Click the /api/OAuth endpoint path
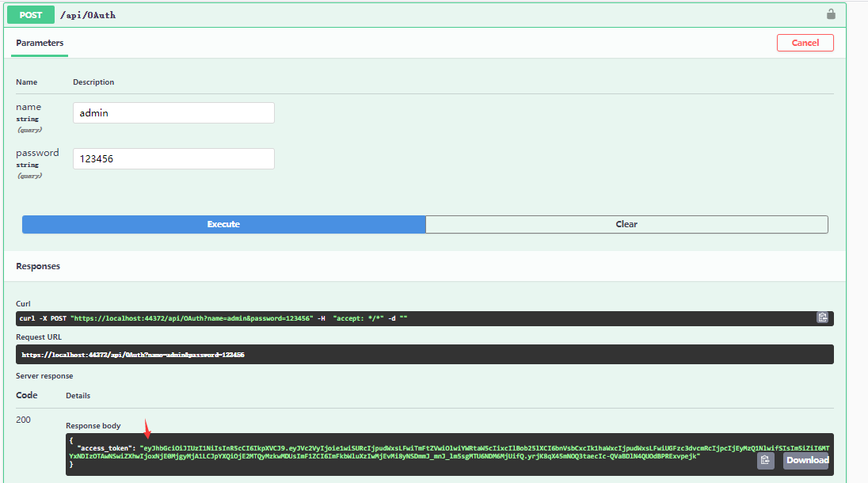Screen dimensions: 868x483 [x=88, y=15]
